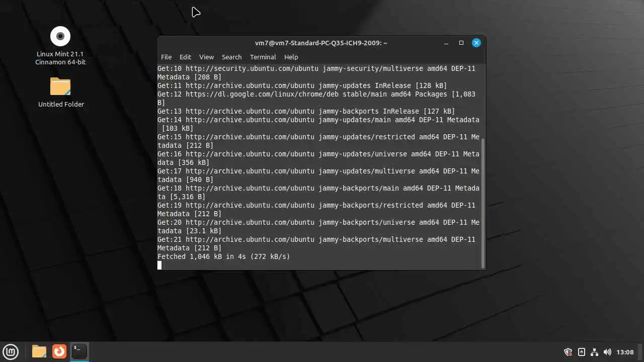Open the Linux Mint start menu
644x362 pixels.
11,351
